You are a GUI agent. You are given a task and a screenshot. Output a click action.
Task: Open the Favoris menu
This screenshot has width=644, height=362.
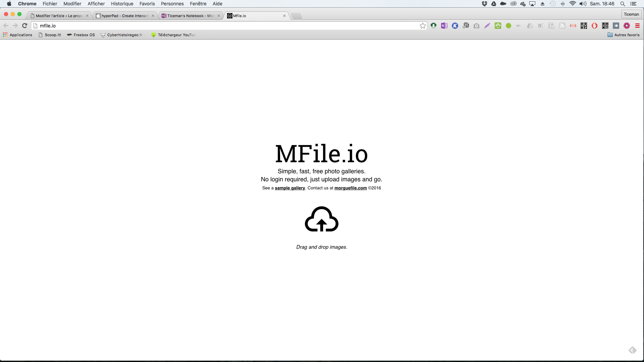147,4
